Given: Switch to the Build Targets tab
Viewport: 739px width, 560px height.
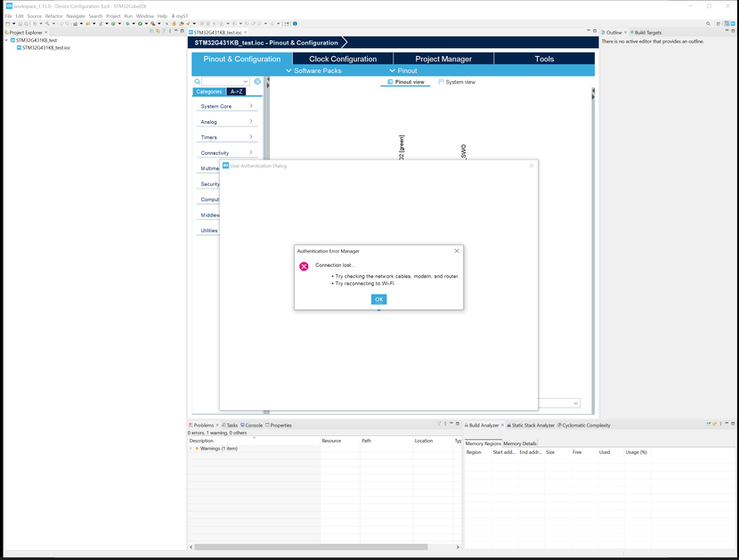Looking at the screenshot, I should 646,33.
